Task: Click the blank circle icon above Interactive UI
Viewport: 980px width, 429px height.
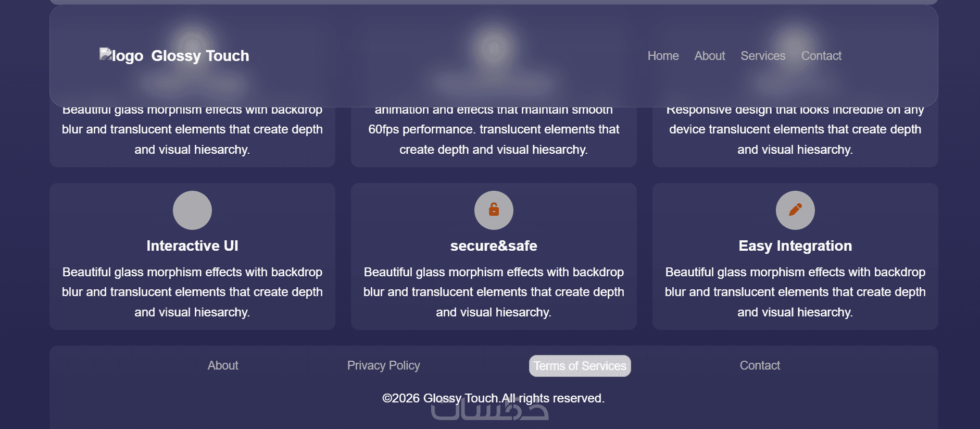Action: coord(192,210)
